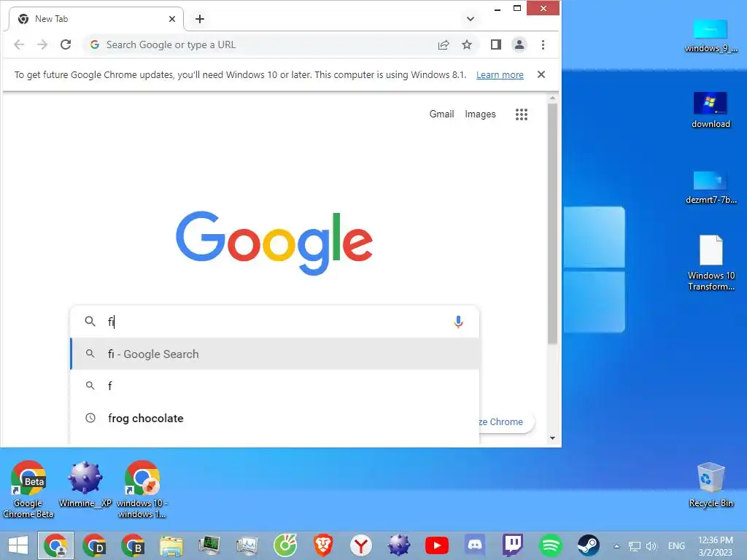Click the page vertical scrollbar thumb

(552, 223)
